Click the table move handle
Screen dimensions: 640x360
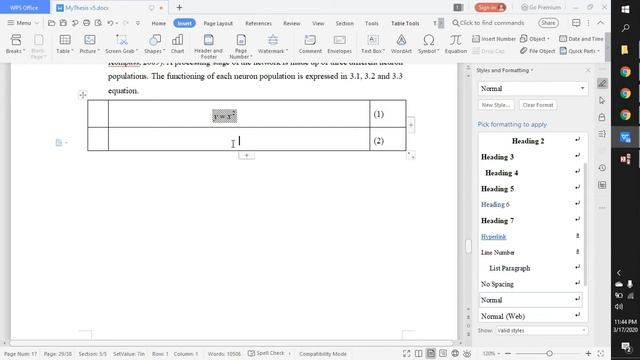[83, 95]
